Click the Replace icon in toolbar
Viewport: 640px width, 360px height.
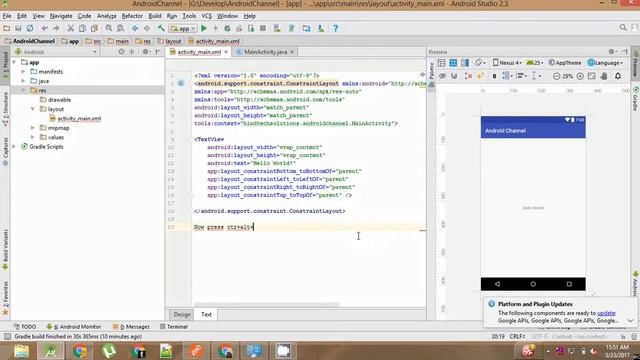click(x=120, y=29)
